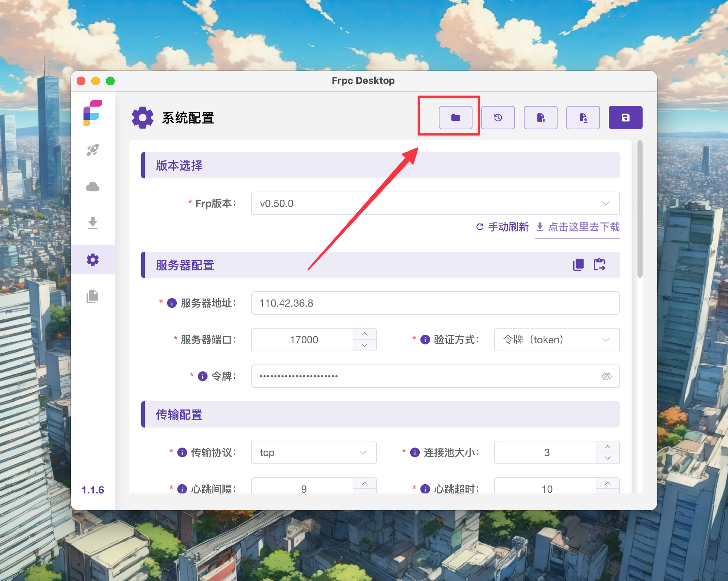
Task: Import a config file using the import icon
Action: [540, 118]
